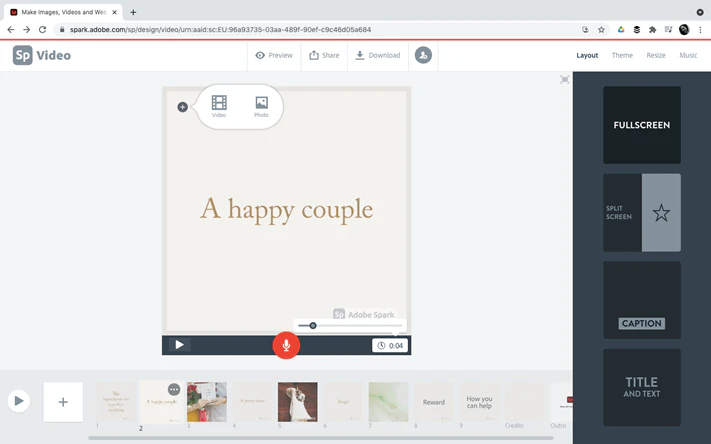Viewport: 711px width, 444px height.
Task: Play the current slide preview
Action: tap(180, 345)
